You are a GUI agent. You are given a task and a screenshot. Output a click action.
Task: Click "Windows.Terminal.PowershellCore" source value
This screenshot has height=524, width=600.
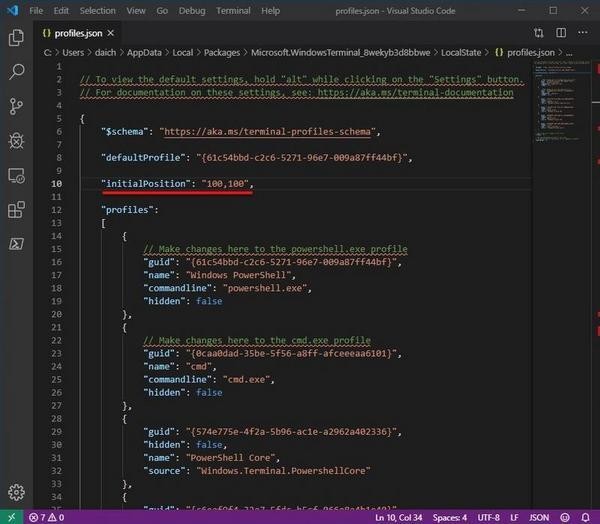(x=284, y=471)
